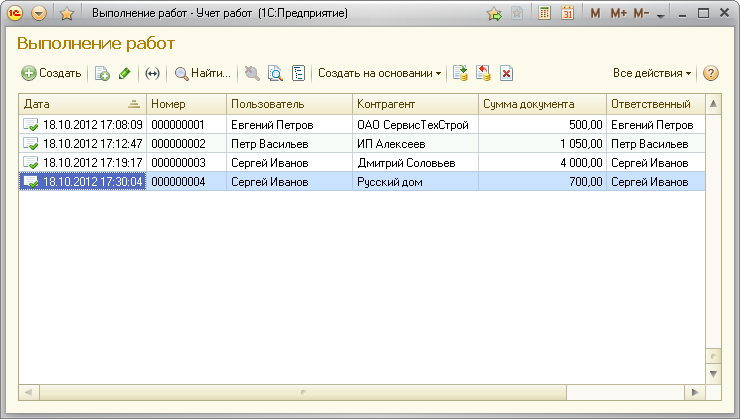
Task: Click user Евгений Петров in Пользователь column
Action: pyautogui.click(x=272, y=125)
